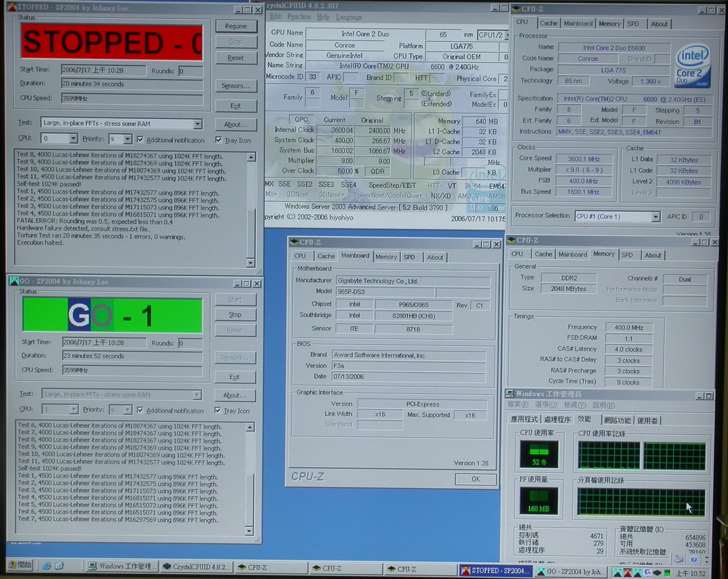Click the Start button on the taskbar
Image resolution: width=728 pixels, height=579 pixels.
[20, 566]
